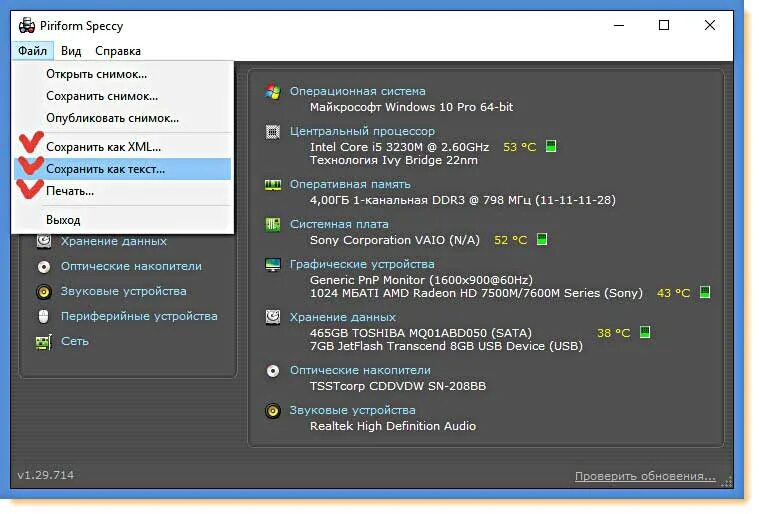Click the Speccy app icon in title bar
Image resolution: width=759 pixels, height=514 pixels.
pos(27,25)
